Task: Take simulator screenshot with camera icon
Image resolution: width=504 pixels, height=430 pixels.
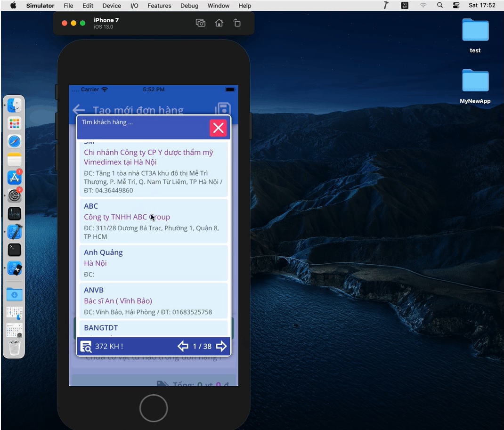Action: [201, 23]
